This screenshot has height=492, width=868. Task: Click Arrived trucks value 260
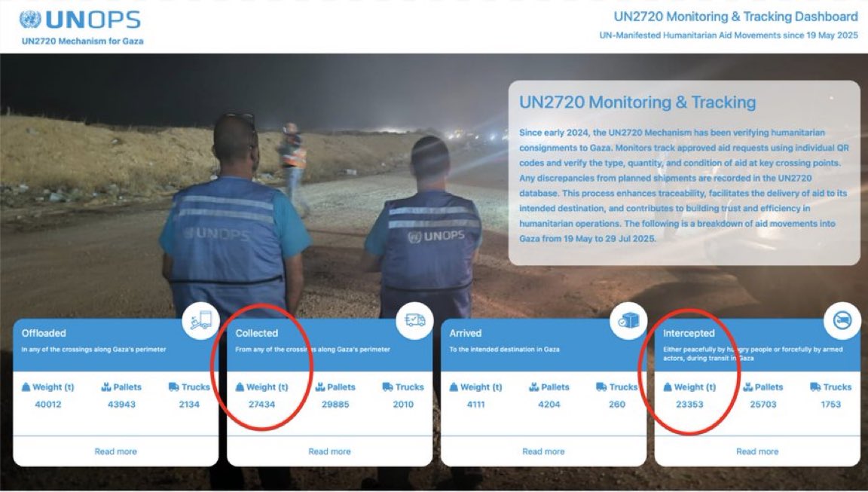[617, 405]
